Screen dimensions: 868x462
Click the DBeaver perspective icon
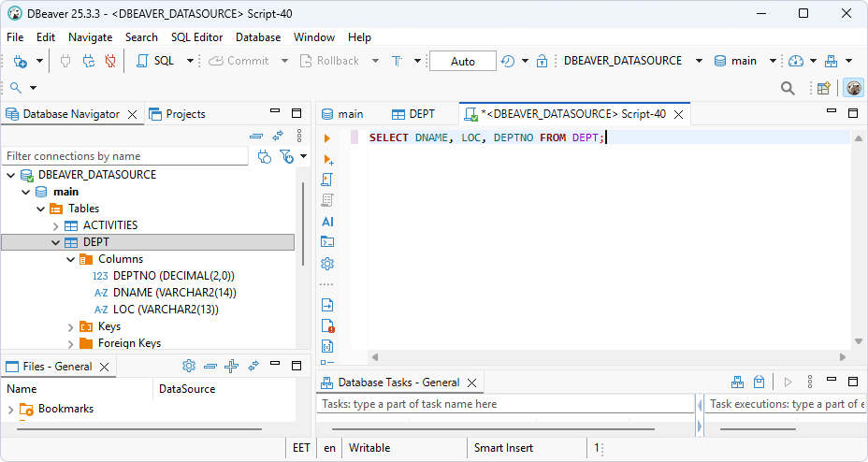(x=854, y=88)
